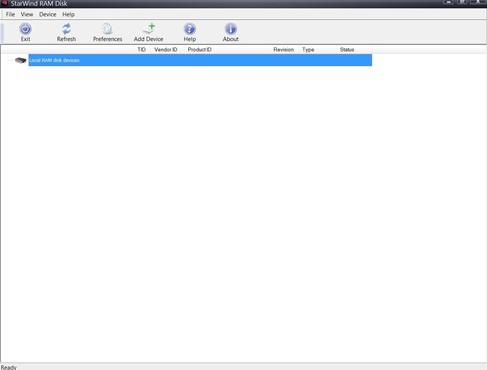The height and width of the screenshot is (370, 487).
Task: Open the Device menu
Action: (x=48, y=14)
